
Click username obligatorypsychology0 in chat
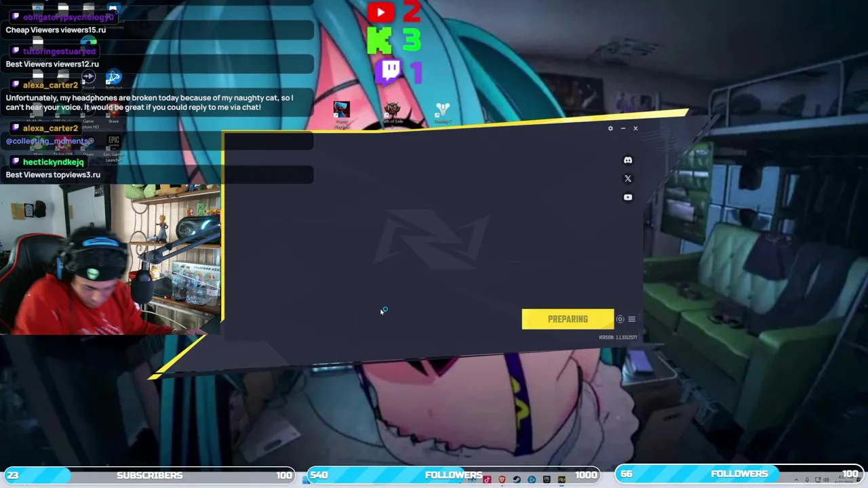(68, 17)
